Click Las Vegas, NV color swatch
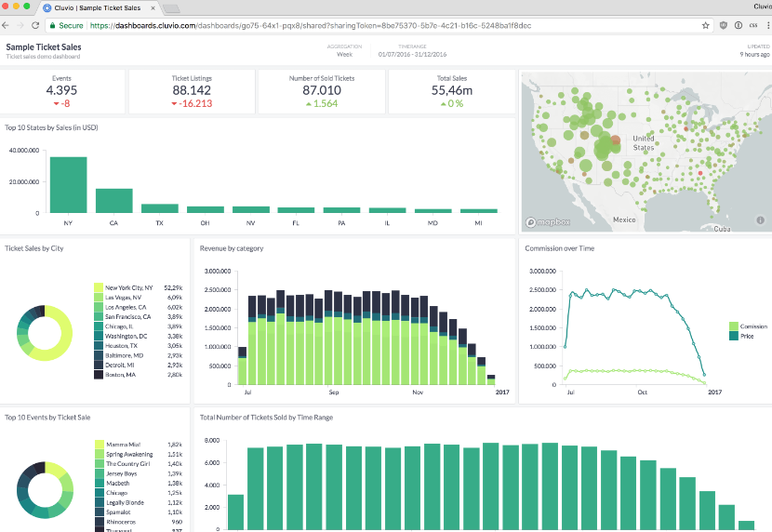This screenshot has width=772, height=532. coord(99,298)
